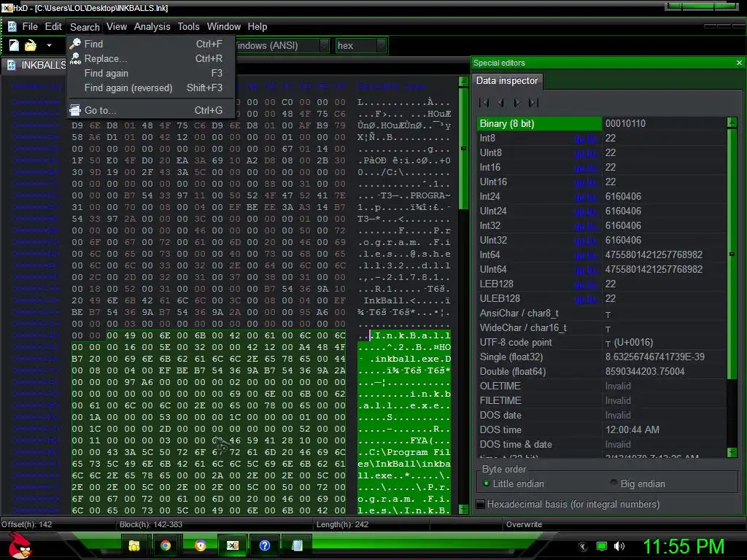Click Data inspector scrollbar up arrow
The width and height of the screenshot is (747, 560).
pyautogui.click(x=732, y=122)
